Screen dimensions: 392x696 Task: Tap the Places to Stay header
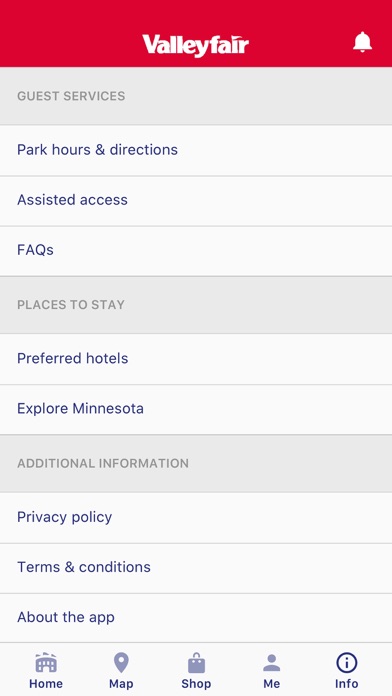196,304
